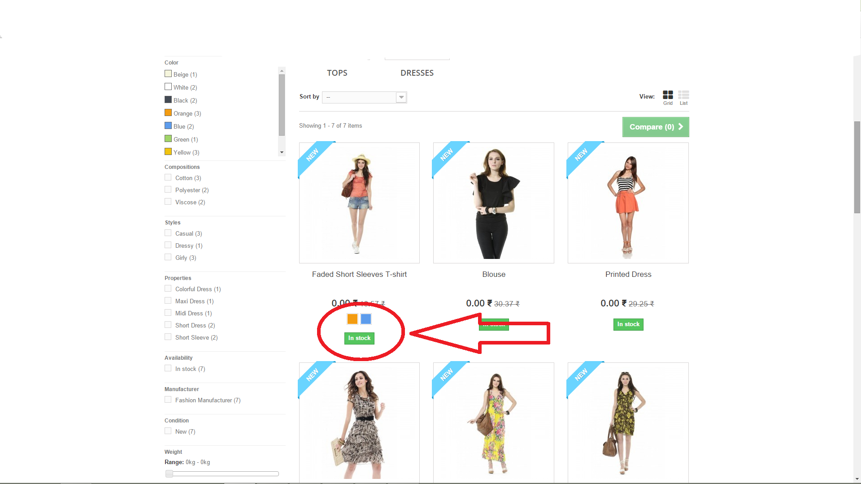Screen dimensions: 861x504
Task: Tick the In stock availability checkbox
Action: 168,369
